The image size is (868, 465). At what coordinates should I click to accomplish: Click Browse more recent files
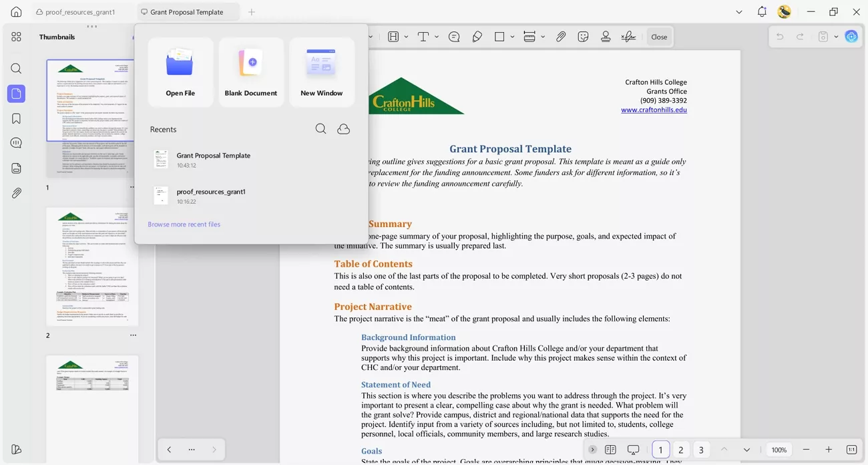184,224
